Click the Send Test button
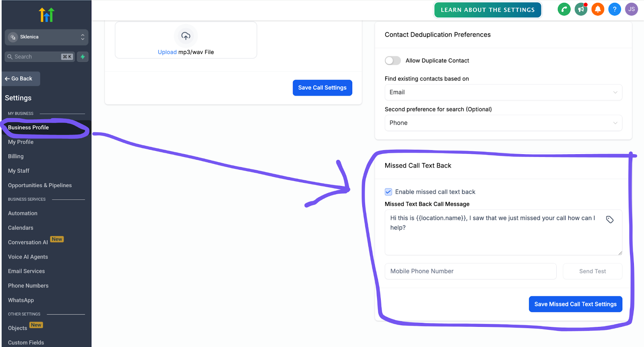 point(592,271)
